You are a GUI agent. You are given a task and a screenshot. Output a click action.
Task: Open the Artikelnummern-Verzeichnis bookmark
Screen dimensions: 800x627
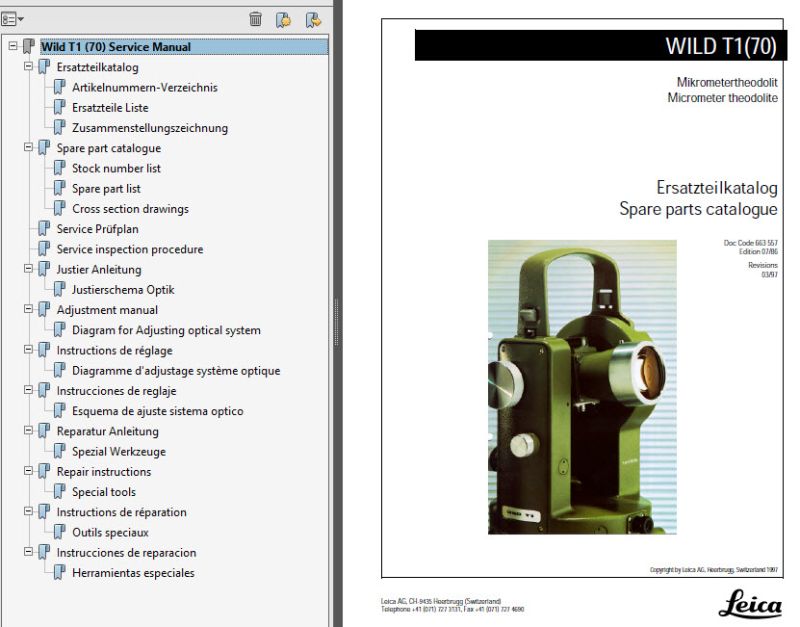click(x=144, y=87)
